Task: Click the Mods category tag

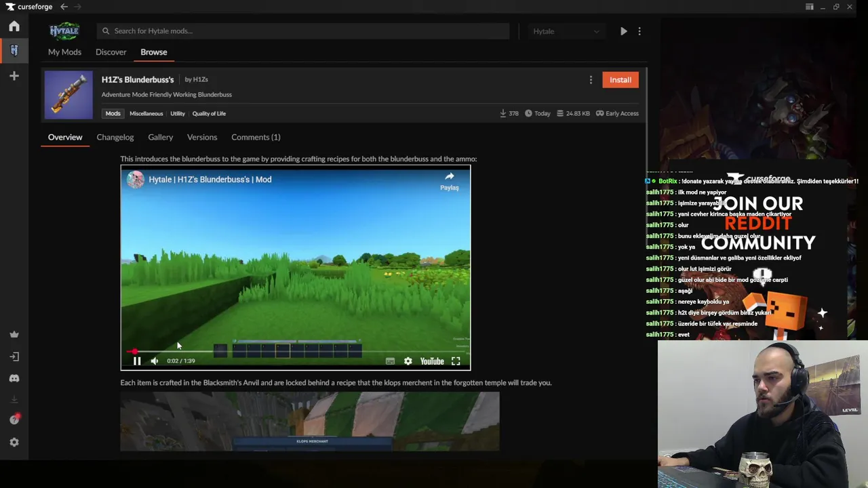Action: click(113, 113)
